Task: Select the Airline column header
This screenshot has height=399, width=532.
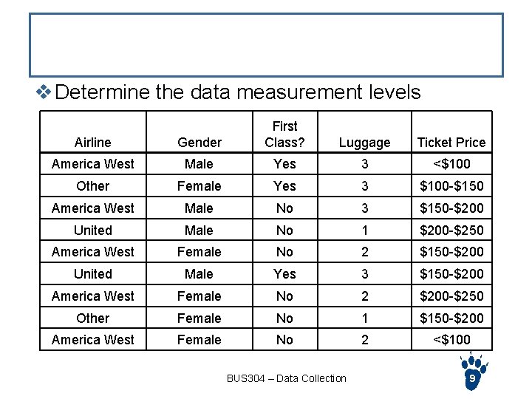Action: [93, 142]
